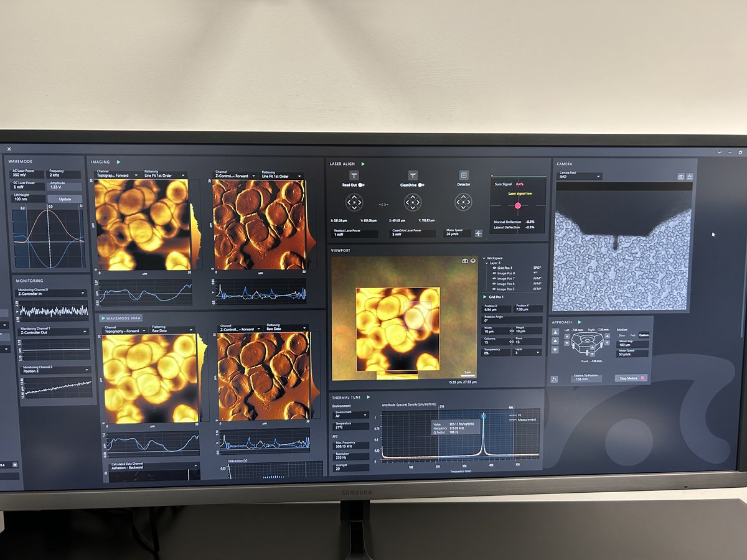Image resolution: width=747 pixels, height=560 pixels.
Task: Capture viewport snapshot with camera icon
Action: click(465, 261)
